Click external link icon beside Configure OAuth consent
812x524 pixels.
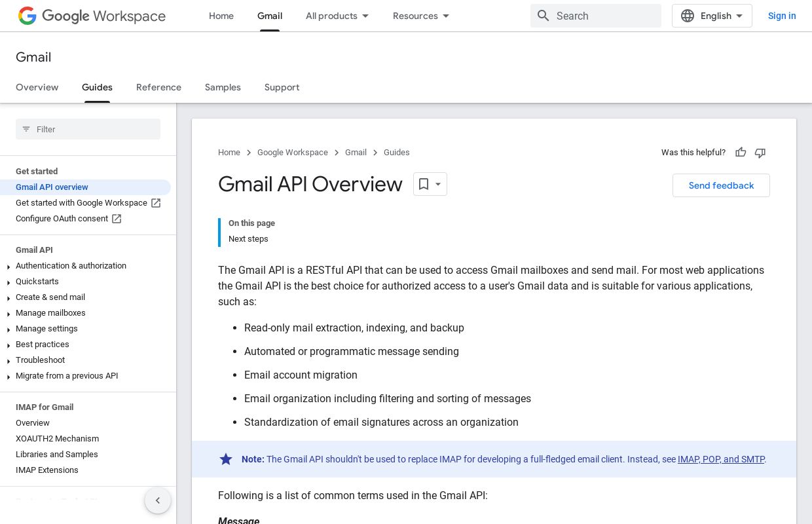pyautogui.click(x=117, y=219)
